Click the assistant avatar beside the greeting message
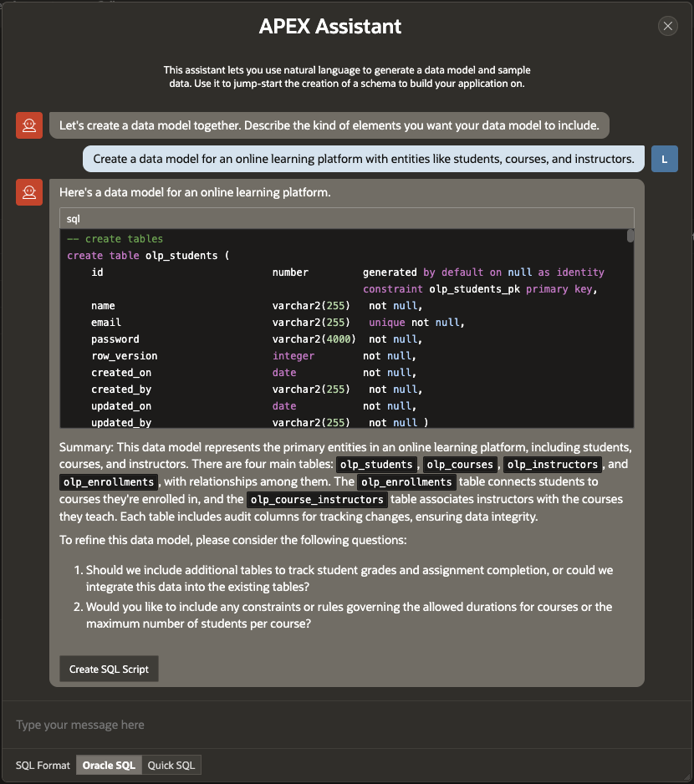This screenshot has height=784, width=694. (x=29, y=126)
